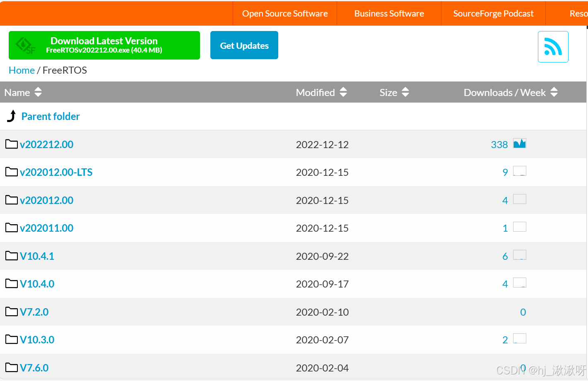Click the folder icon beside v202212.00
This screenshot has height=381, width=588.
12,144
